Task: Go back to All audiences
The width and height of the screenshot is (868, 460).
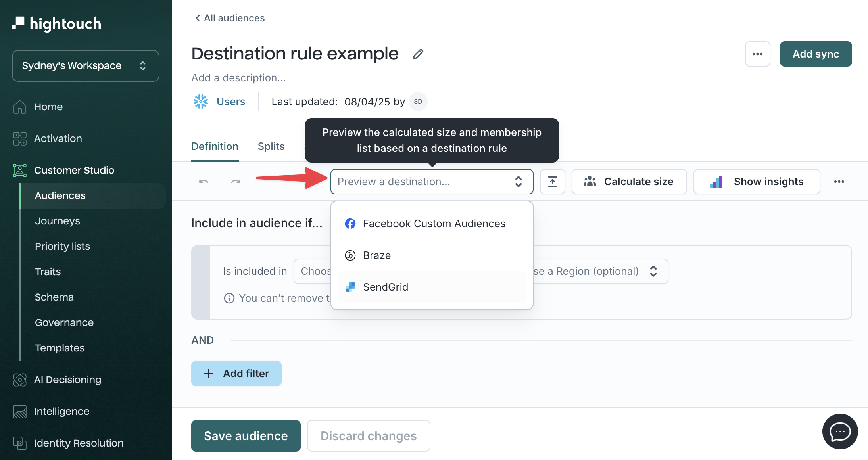Action: click(230, 18)
